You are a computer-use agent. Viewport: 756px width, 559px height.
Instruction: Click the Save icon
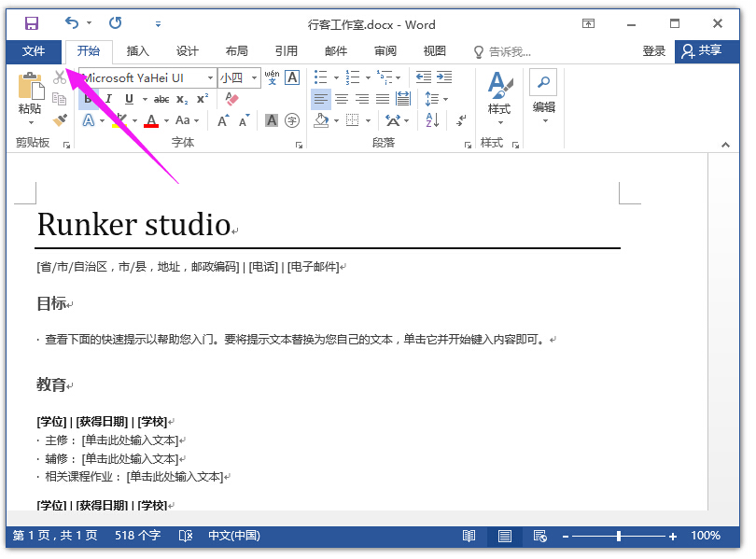point(31,24)
